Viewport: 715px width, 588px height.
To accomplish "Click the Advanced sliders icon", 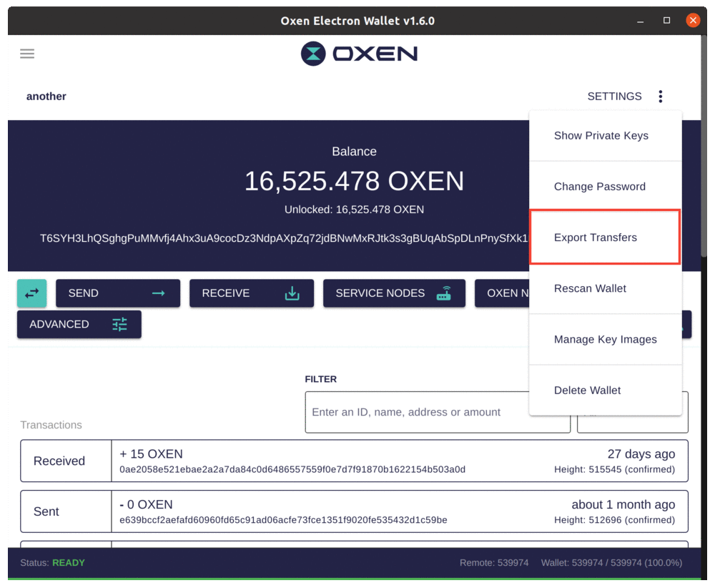I will pos(119,324).
